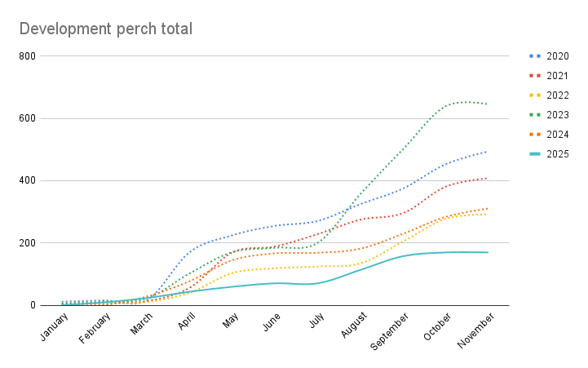The width and height of the screenshot is (588, 368).
Task: Click the 2023 green legend marker
Action: (535, 115)
